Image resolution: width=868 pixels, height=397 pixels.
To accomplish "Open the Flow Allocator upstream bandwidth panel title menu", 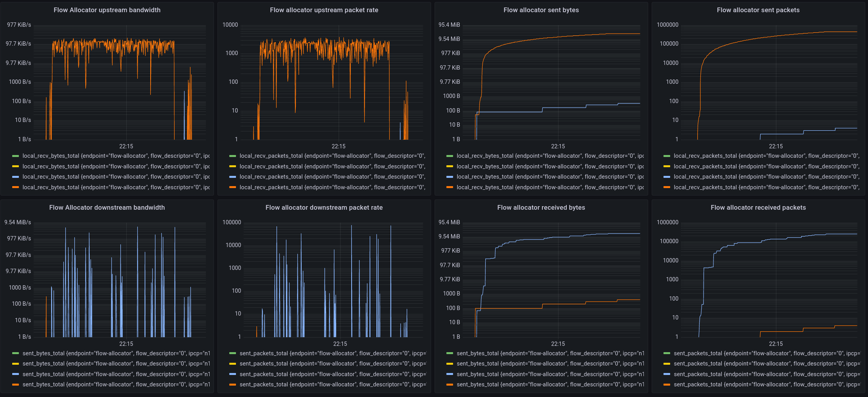I will (107, 10).
